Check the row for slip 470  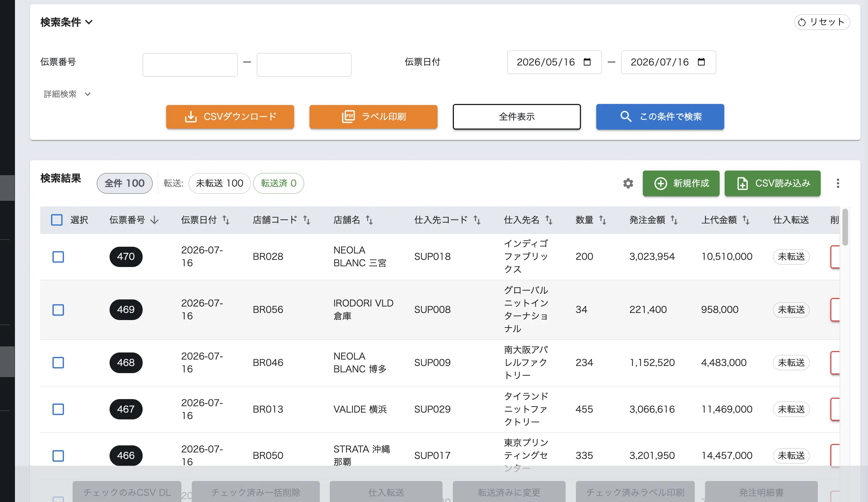click(58, 257)
